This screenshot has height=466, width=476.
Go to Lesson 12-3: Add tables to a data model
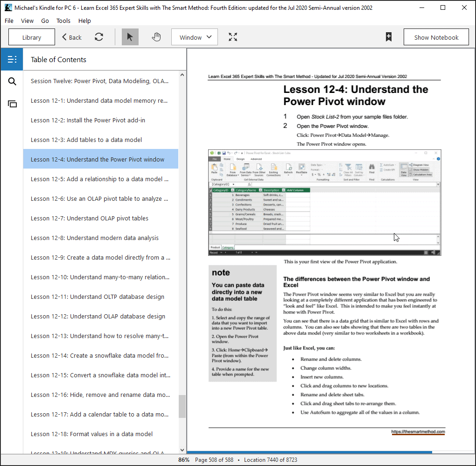click(101, 140)
